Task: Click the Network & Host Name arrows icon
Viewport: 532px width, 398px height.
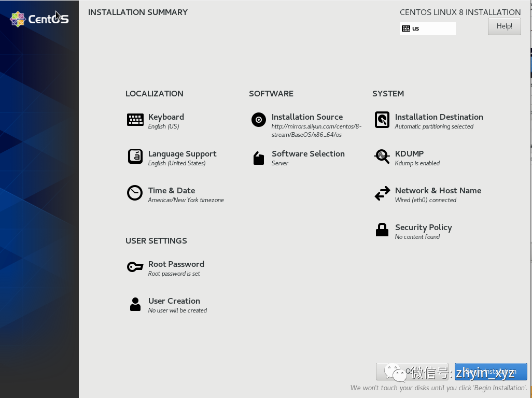Action: [x=382, y=193]
